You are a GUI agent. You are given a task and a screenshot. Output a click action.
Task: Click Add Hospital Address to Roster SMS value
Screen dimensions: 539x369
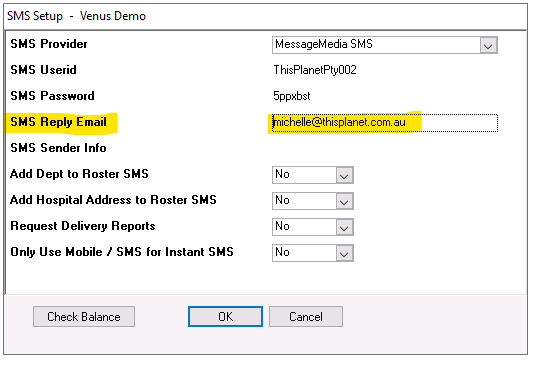tap(304, 201)
